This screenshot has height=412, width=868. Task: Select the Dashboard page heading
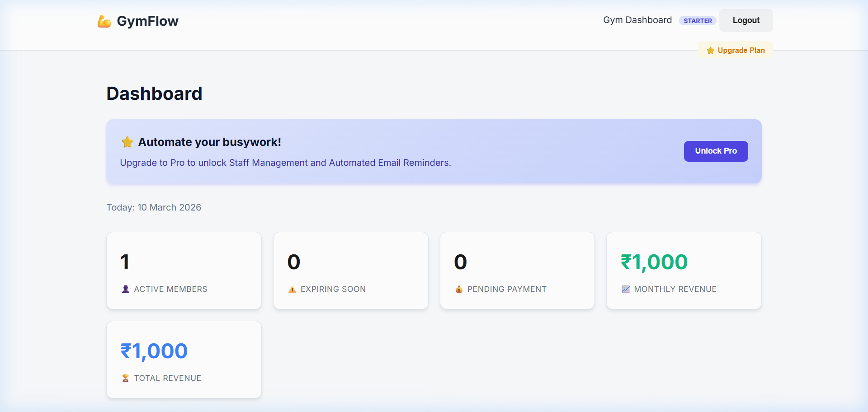pos(154,93)
